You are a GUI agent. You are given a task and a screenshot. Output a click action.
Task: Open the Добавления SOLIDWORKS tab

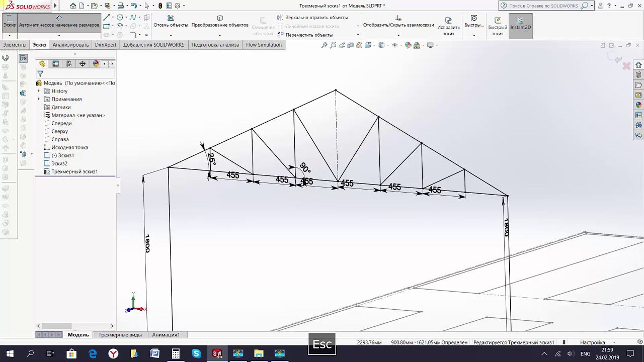click(154, 45)
